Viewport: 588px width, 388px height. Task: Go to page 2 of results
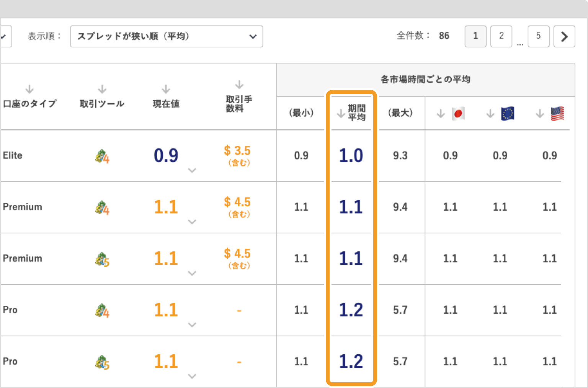coord(501,36)
